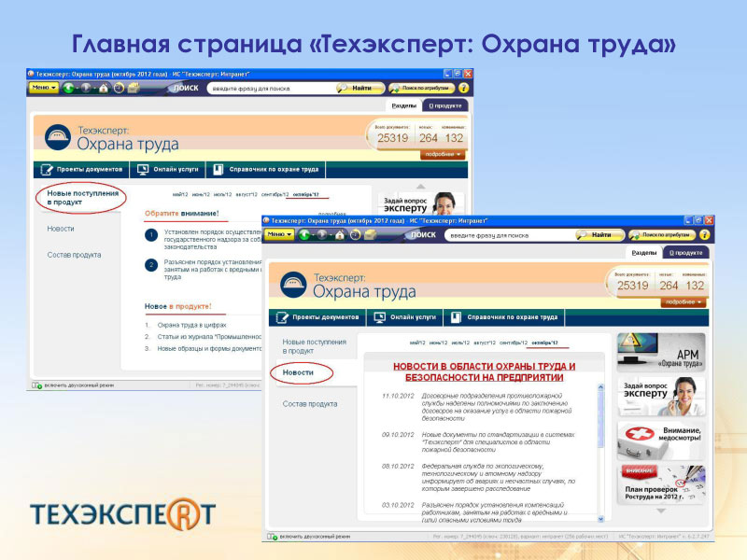747x560 pixels.
Task: Open the home icon in front window toolbar
Action: [340, 235]
